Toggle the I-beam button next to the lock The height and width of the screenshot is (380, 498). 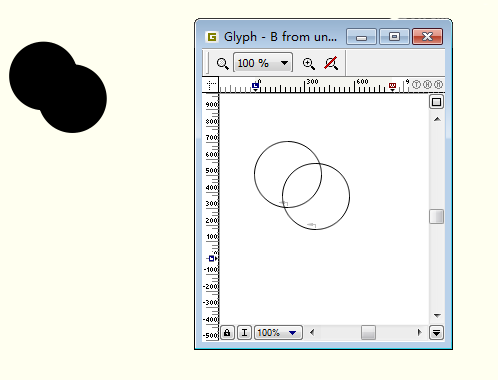pyautogui.click(x=244, y=333)
